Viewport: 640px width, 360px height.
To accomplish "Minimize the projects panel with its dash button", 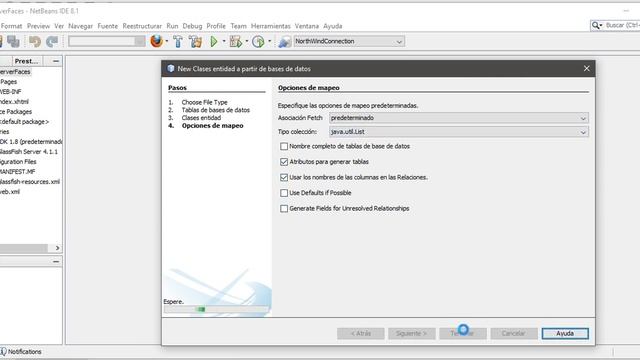I will click(x=56, y=61).
